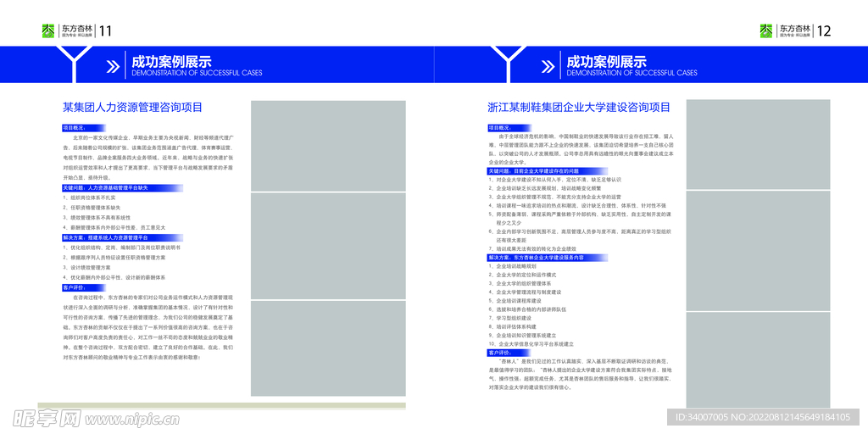Click the line 8、培训评估体系构建
The width and height of the screenshot is (868, 434).
point(512,326)
